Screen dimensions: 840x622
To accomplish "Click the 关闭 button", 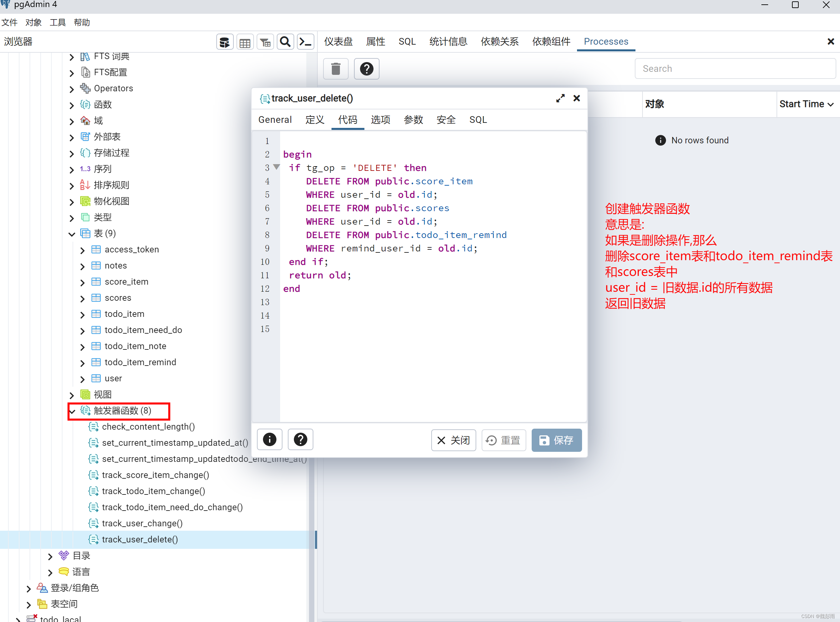I will pos(453,440).
